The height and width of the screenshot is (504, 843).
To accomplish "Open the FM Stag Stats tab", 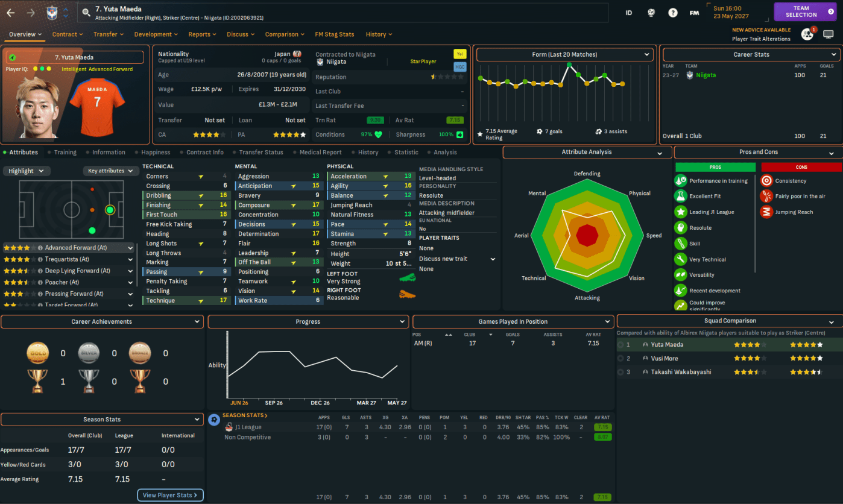I will coord(334,34).
